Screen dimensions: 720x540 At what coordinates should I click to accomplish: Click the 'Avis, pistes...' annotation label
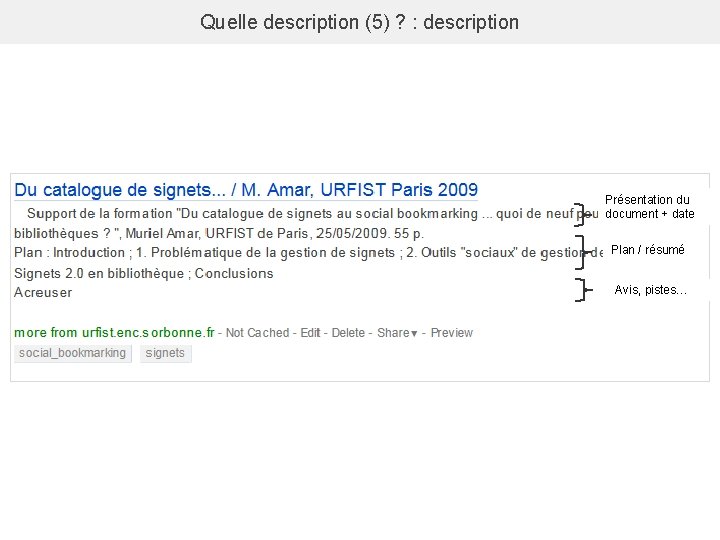(x=651, y=290)
